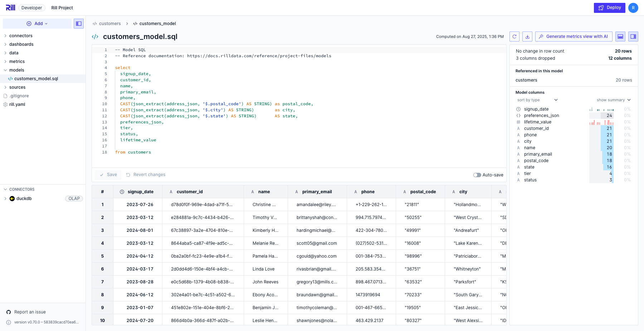Click the GitHub icon for Report an issue
The height and width of the screenshot is (331, 644).
pos(9,312)
